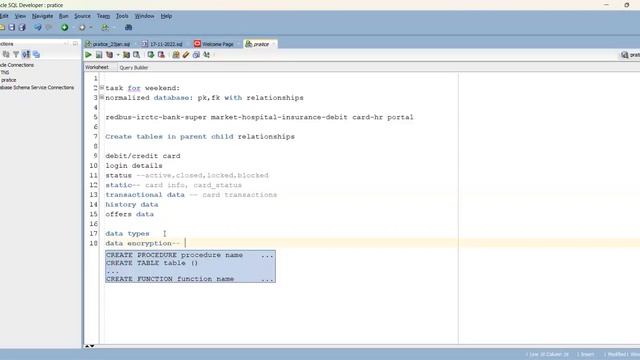
Task: Switch to pratice_23jan.sql tab
Action: [111, 44]
